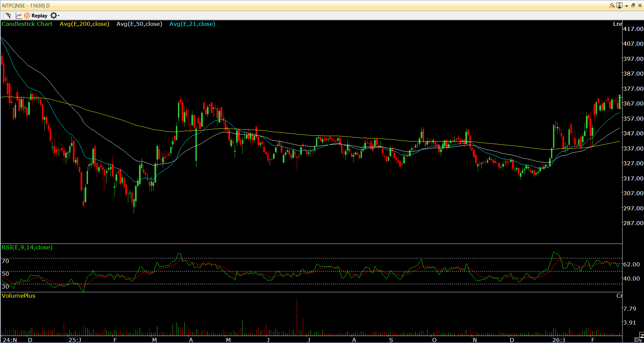Open chart settings via gear icon
644x343 pixels.
click(53, 15)
